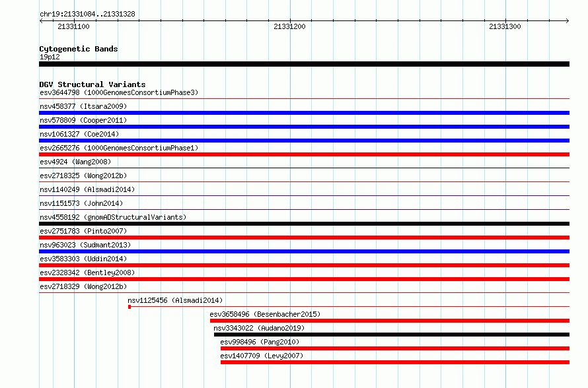Open the esv1407709 (Levy2007) label
The width and height of the screenshot is (588, 388).
pyautogui.click(x=262, y=356)
